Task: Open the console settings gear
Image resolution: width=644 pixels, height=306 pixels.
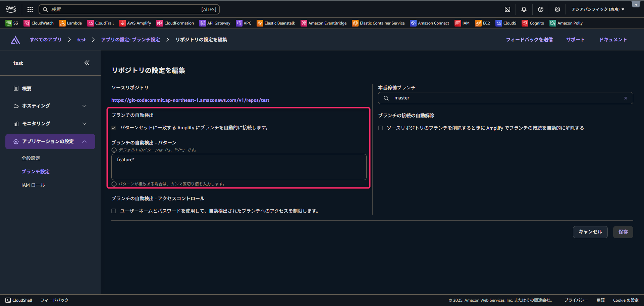Action: point(557,9)
